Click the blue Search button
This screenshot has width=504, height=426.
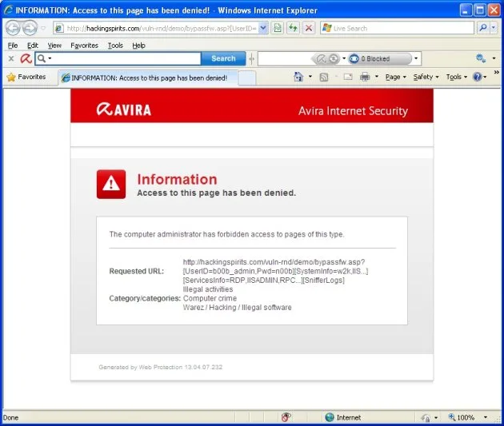(223, 59)
